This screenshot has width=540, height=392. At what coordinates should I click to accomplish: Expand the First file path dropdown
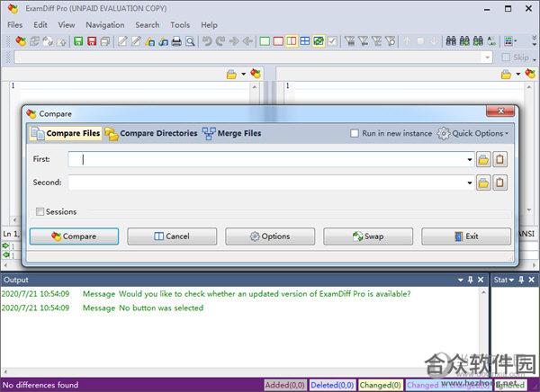[x=470, y=160]
